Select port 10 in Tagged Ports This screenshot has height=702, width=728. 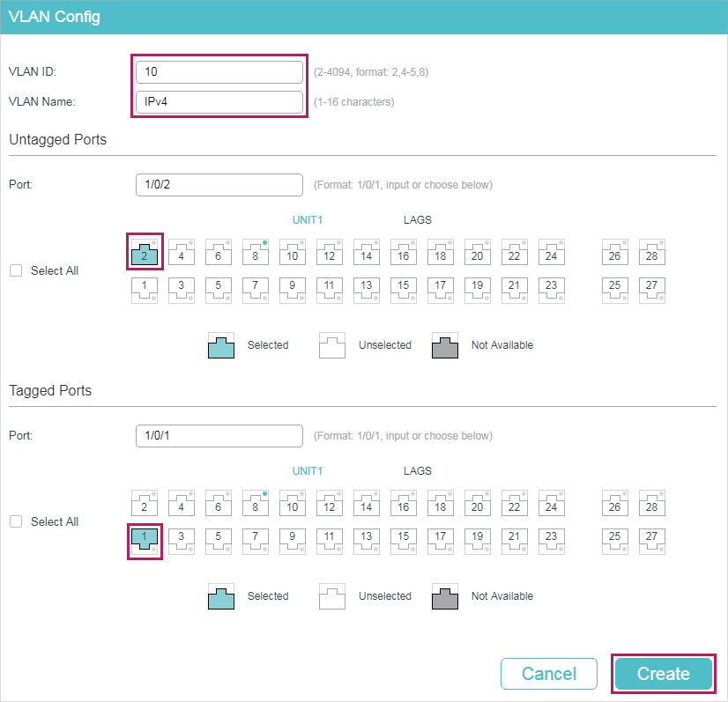pos(293,504)
